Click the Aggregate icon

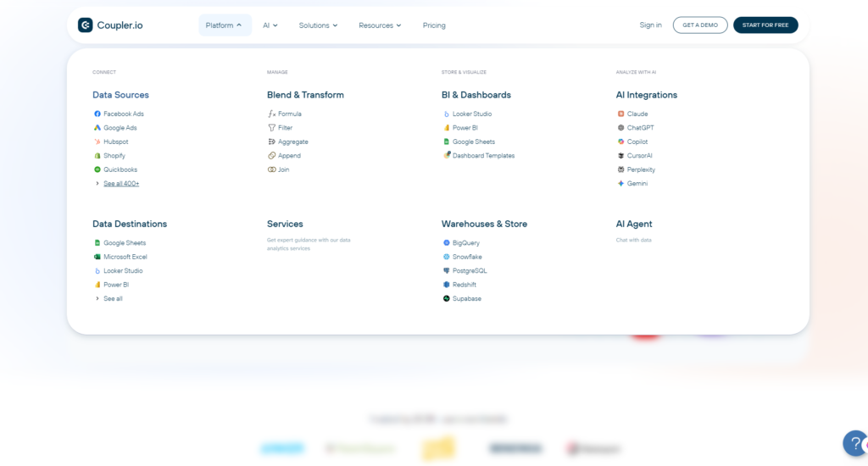tap(272, 141)
